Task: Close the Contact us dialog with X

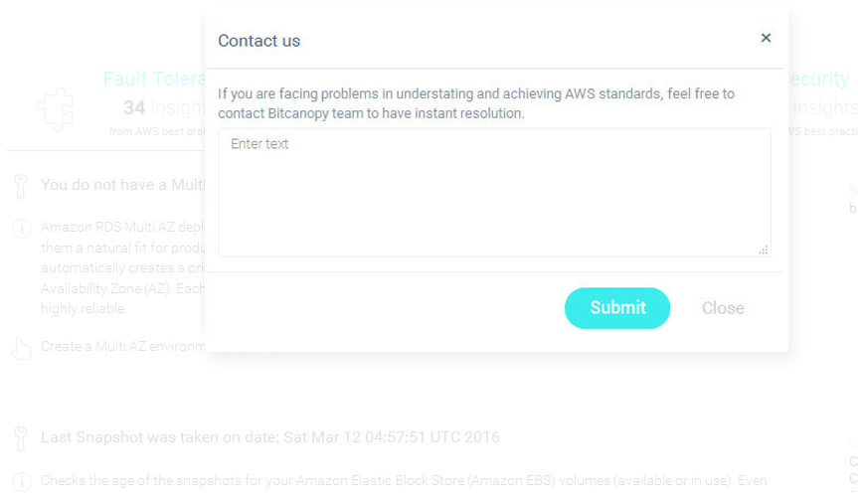Action: [766, 38]
